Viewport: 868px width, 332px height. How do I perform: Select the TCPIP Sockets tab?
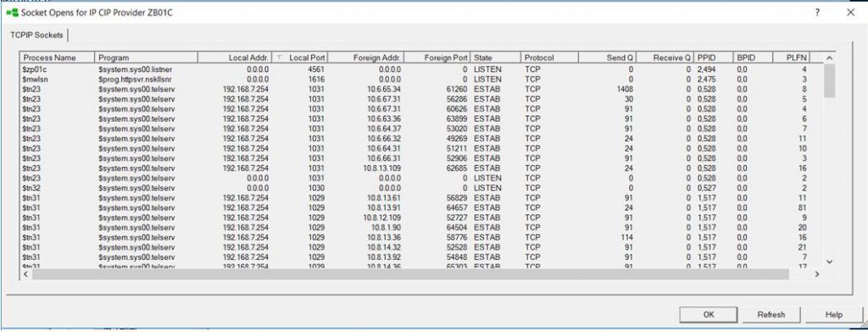pos(36,36)
